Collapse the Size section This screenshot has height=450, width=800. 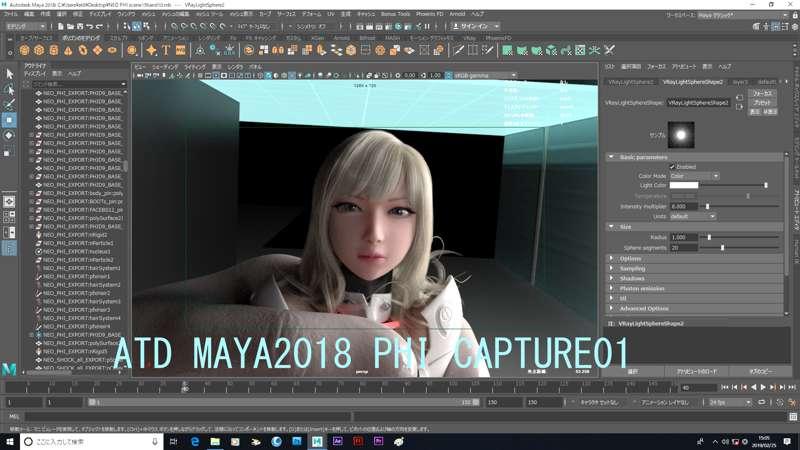pos(695,227)
